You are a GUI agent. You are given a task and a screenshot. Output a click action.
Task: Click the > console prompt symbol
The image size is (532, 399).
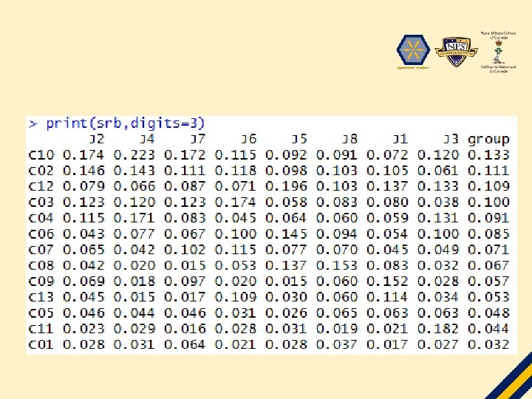(33, 124)
